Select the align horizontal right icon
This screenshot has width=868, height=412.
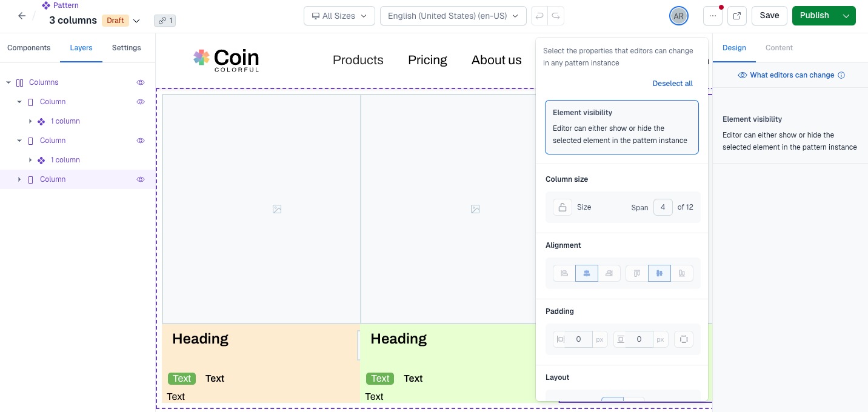coord(609,273)
